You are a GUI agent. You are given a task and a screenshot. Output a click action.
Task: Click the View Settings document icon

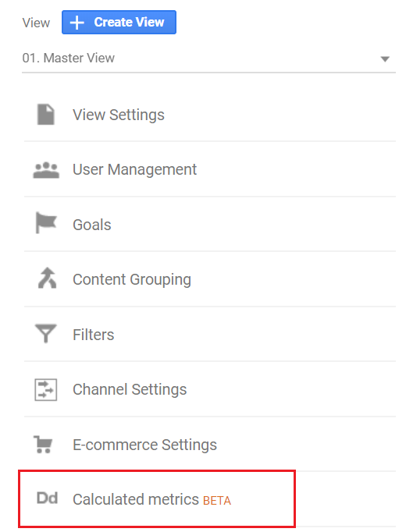(45, 115)
